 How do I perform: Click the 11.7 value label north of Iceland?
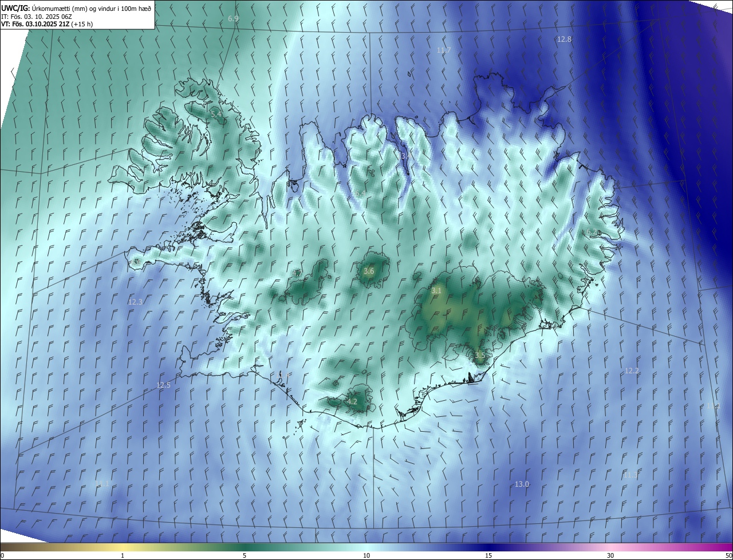(444, 50)
